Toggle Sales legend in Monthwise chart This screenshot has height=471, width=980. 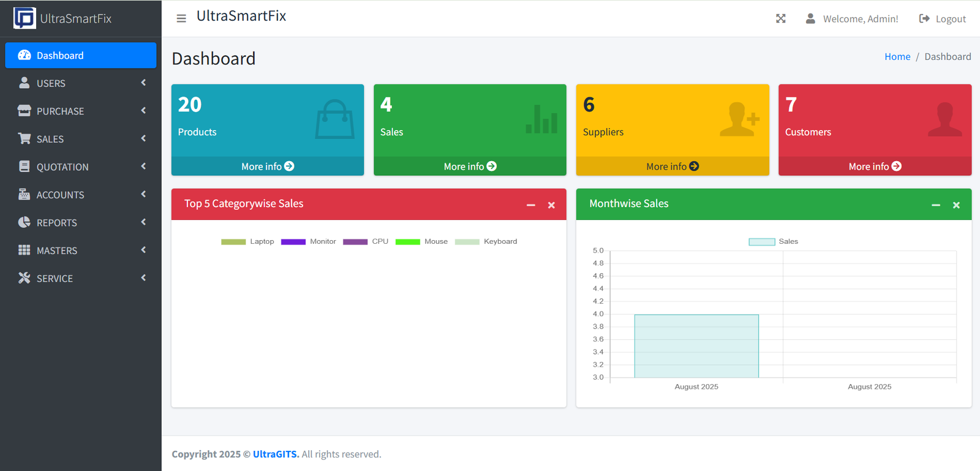tap(774, 241)
